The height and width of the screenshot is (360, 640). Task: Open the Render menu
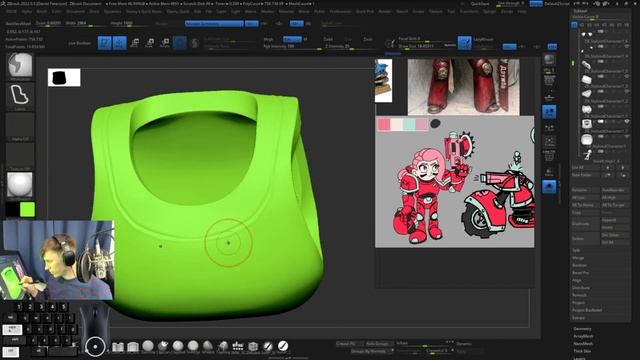(384, 11)
